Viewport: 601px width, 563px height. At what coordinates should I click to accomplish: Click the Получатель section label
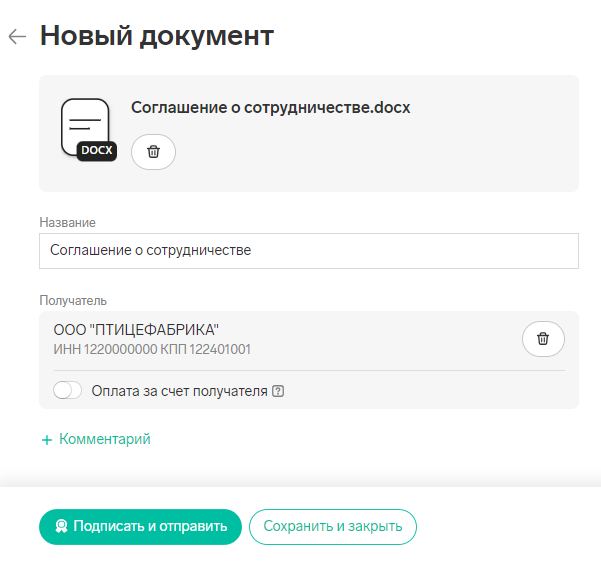pyautogui.click(x=73, y=300)
